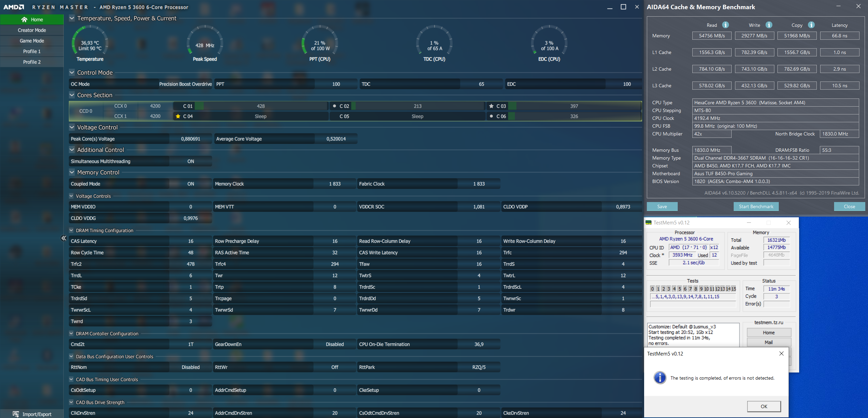Click the Home icon in sidebar
The width and height of the screenshot is (868, 418).
pos(24,19)
